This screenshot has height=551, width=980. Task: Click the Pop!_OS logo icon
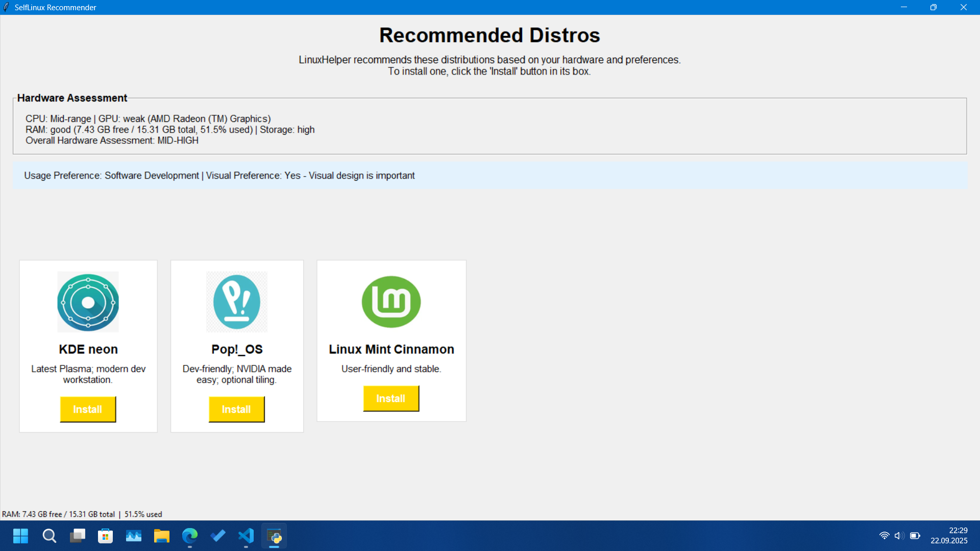236,302
